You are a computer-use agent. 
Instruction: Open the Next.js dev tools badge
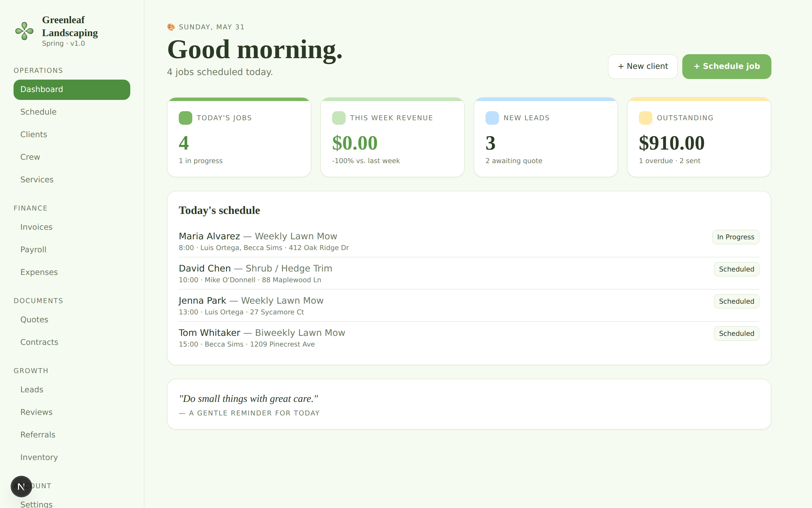(21, 486)
